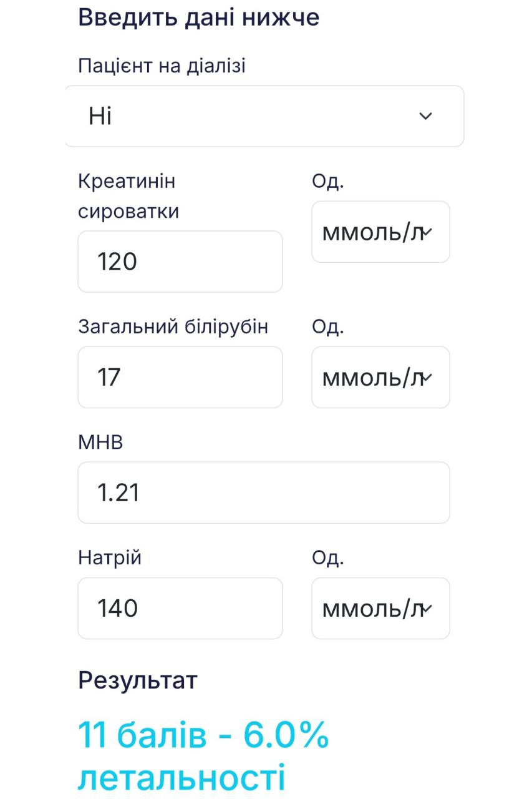This screenshot has width=532, height=799.
Task: Click the 'Од.' label above sodium units
Action: tap(328, 557)
